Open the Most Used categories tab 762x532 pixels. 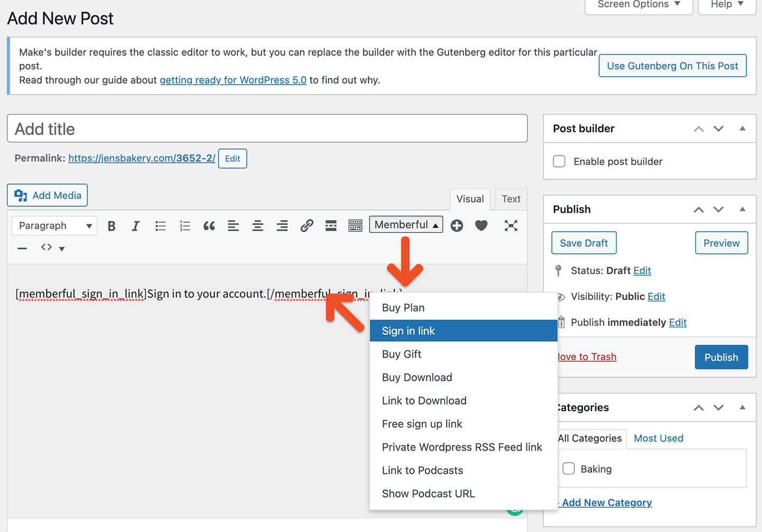click(x=658, y=438)
